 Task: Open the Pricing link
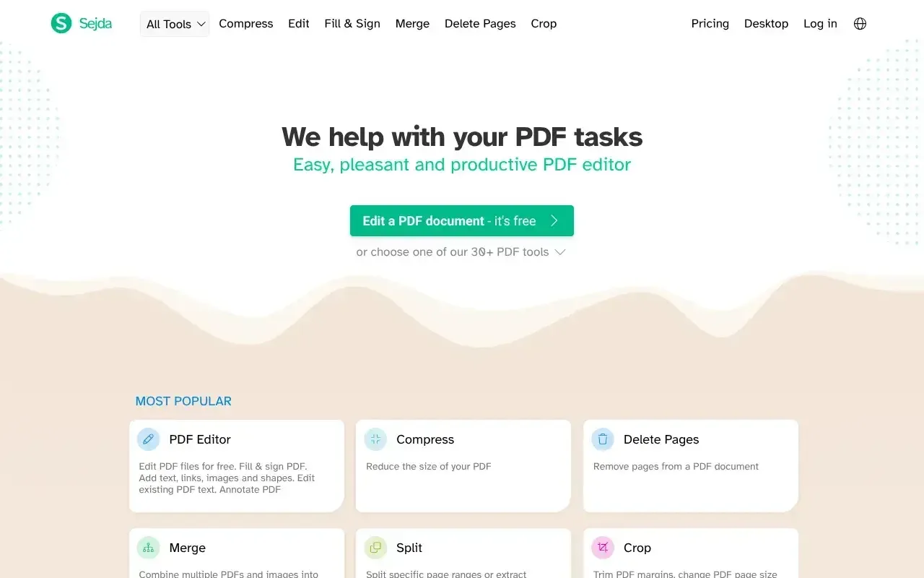(x=710, y=24)
